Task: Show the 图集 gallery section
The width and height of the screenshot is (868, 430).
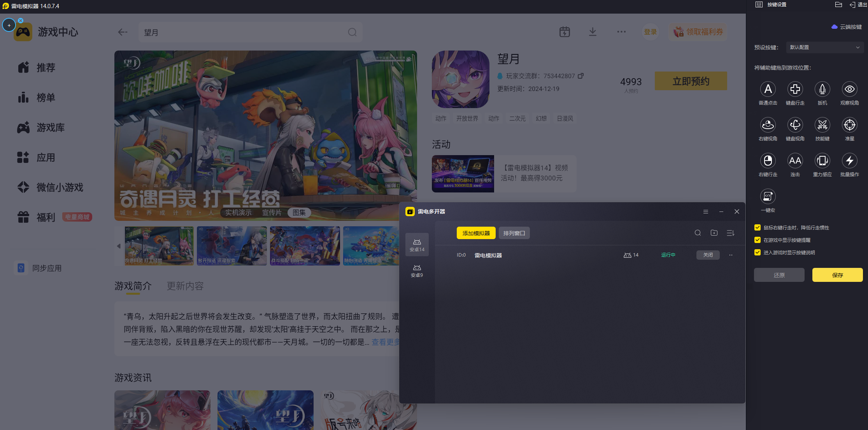Action: coord(299,213)
